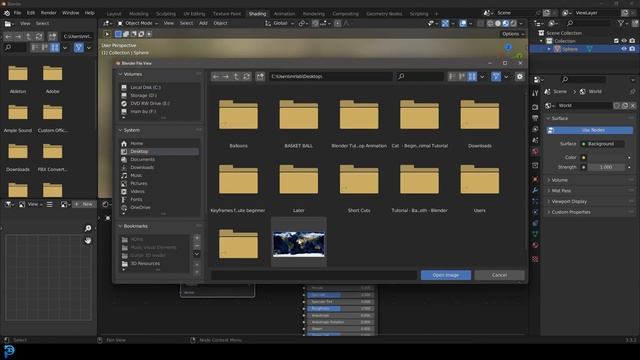Switch dialog to vertical list display

click(452, 76)
